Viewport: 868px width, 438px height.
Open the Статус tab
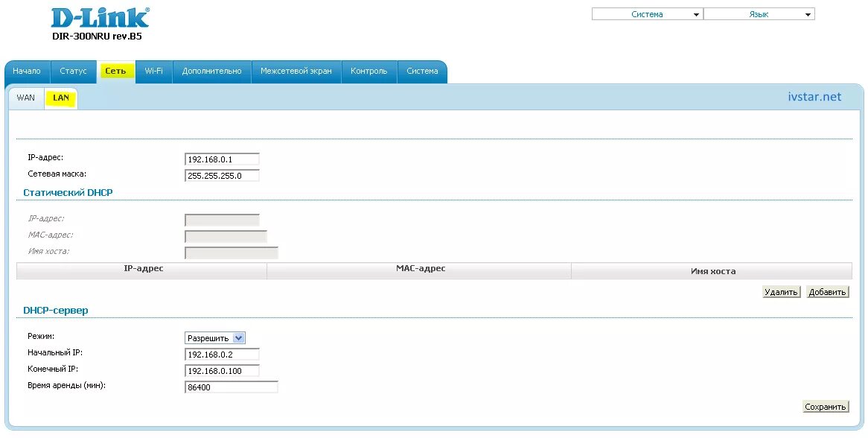tap(73, 71)
